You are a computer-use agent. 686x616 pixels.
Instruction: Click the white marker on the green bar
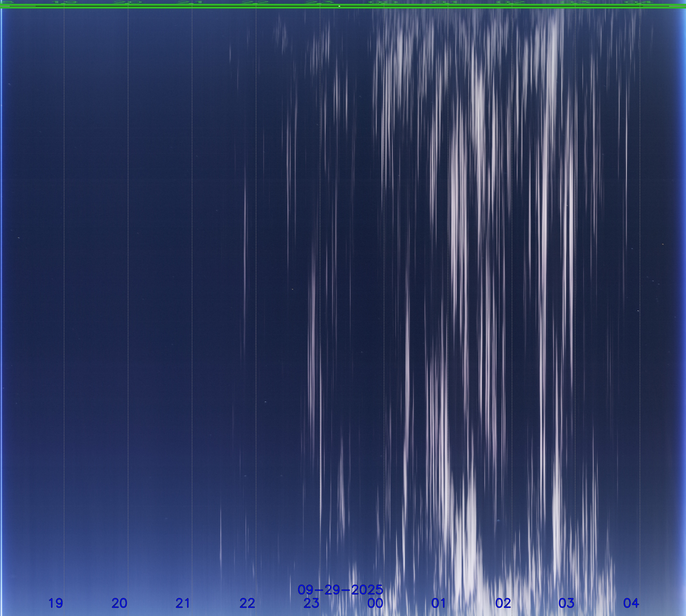pos(339,6)
